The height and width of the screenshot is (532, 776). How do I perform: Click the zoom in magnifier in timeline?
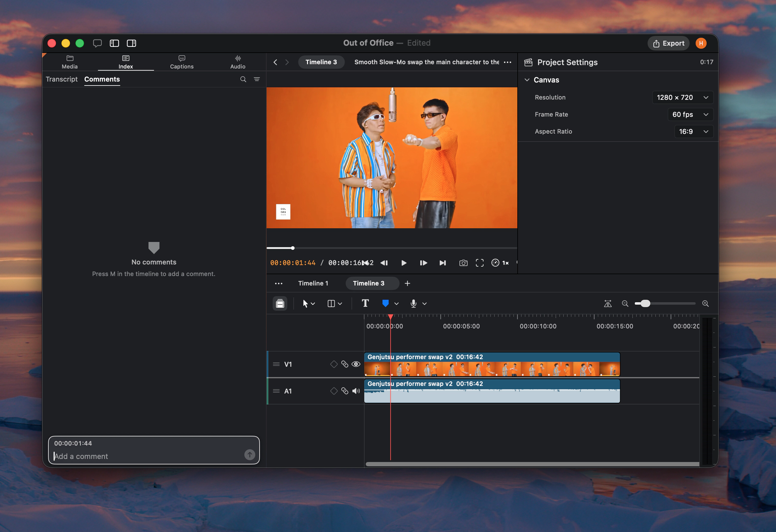click(705, 303)
